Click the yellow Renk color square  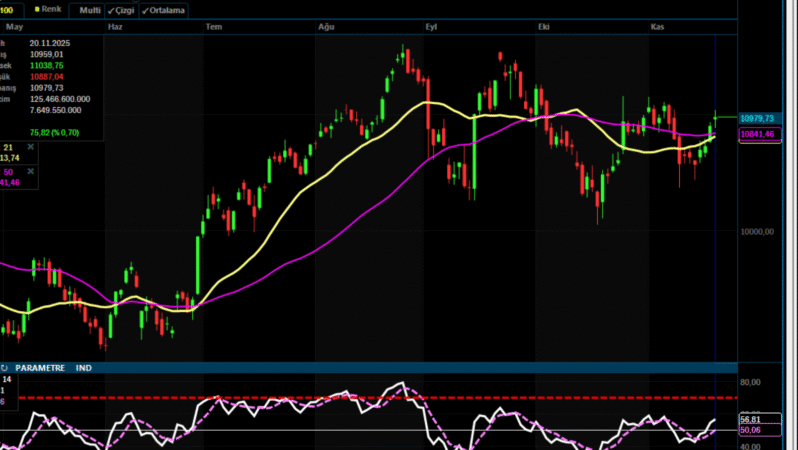[x=36, y=9]
